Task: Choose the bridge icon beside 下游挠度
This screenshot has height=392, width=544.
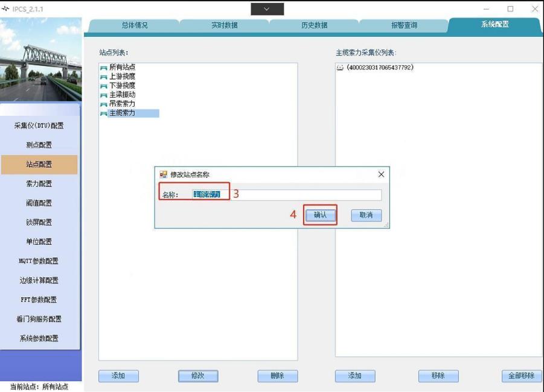Action: point(103,86)
